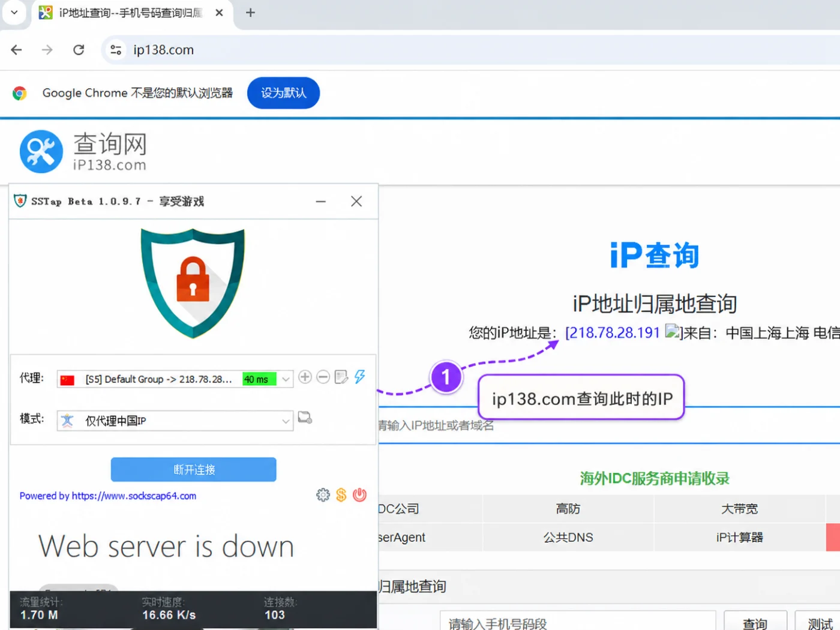Screen dimensions: 840x630
Task: Open the 公共DNS menu cell
Action: tap(568, 537)
